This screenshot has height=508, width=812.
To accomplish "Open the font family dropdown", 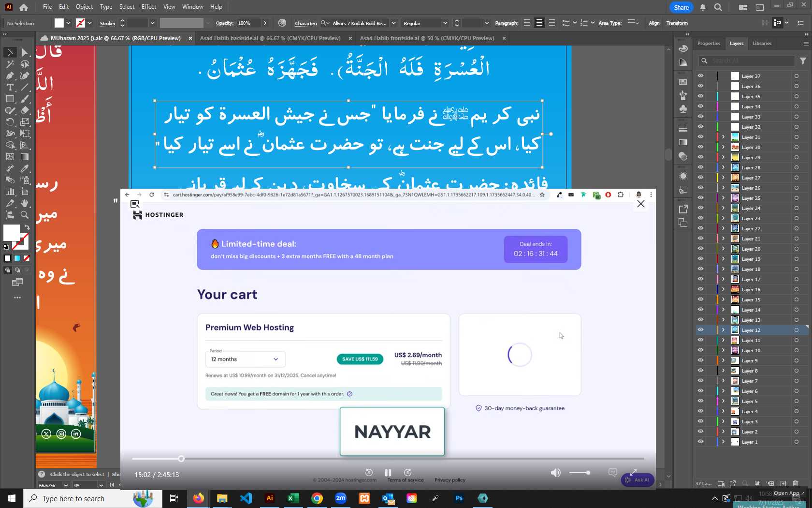I will pos(393,23).
